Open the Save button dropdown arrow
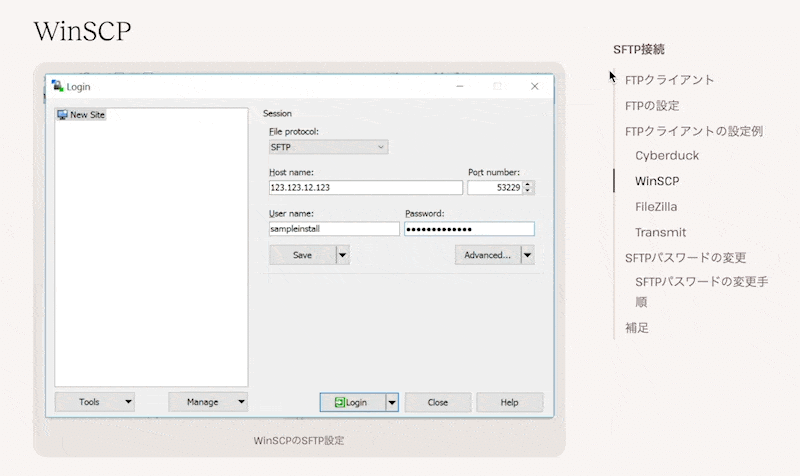 coord(343,255)
